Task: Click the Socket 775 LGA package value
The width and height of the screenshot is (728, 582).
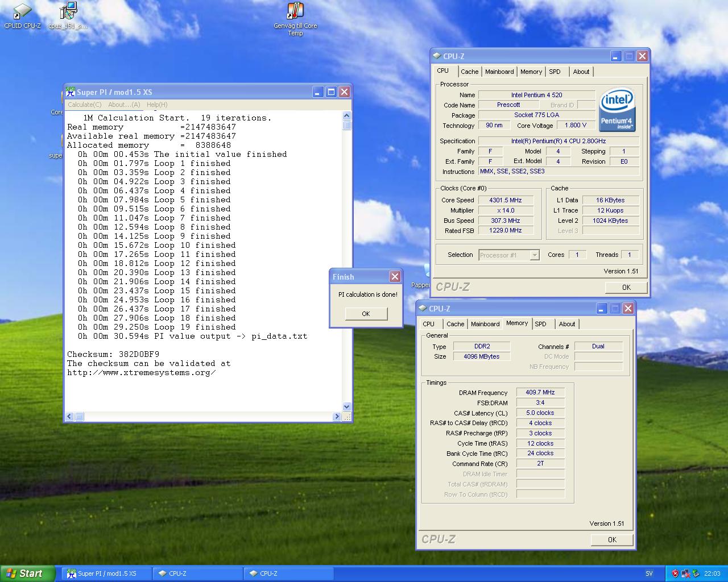Action: coord(536,115)
